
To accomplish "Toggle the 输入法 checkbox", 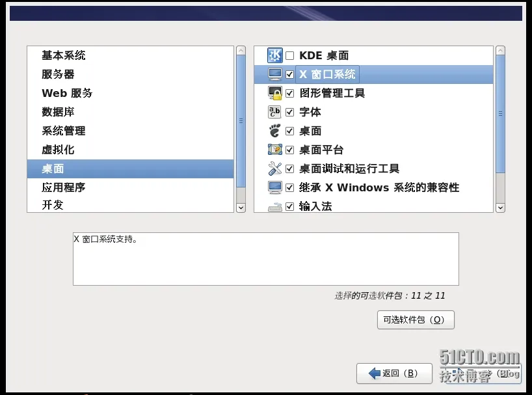I will [290, 206].
